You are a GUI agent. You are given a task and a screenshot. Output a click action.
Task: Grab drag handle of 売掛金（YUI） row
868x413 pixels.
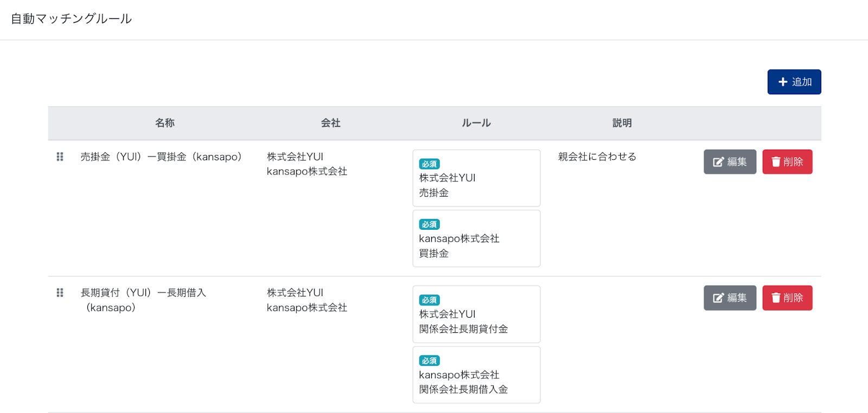60,157
